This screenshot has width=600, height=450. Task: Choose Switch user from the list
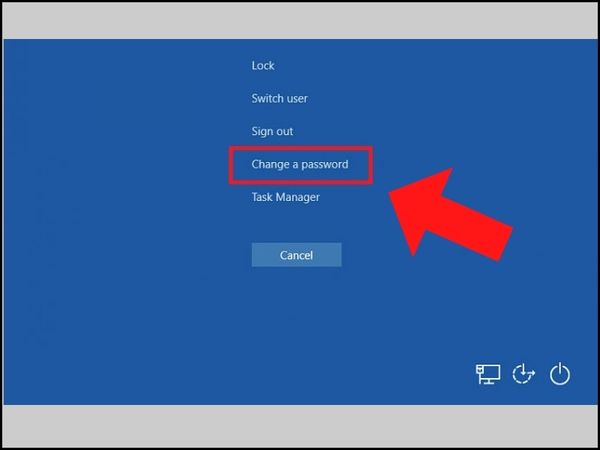point(279,99)
